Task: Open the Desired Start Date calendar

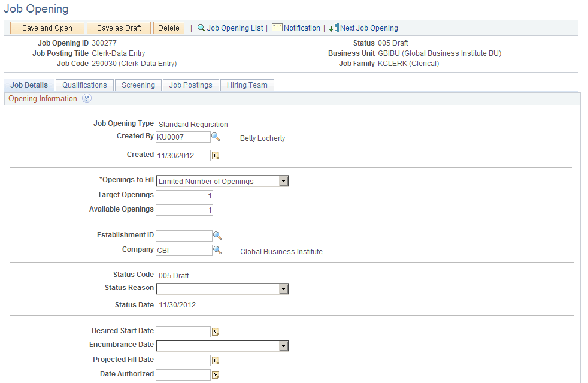Action: click(215, 331)
